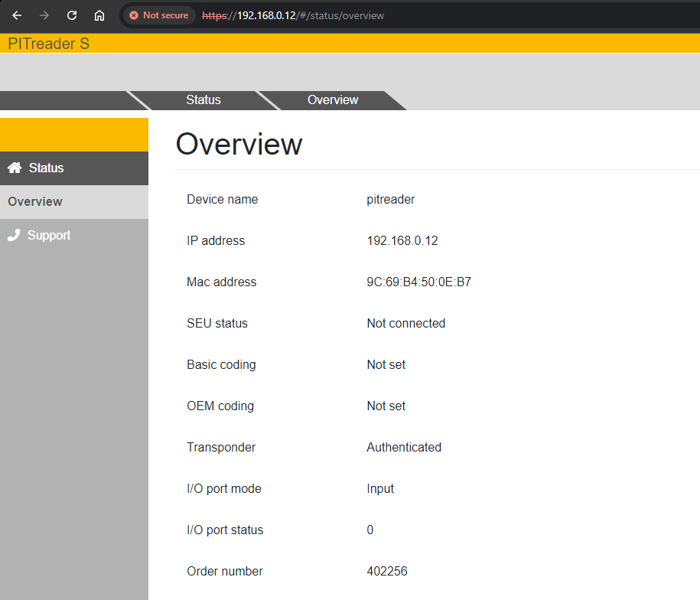Click the Order number label
This screenshot has width=700, height=600.
[225, 572]
